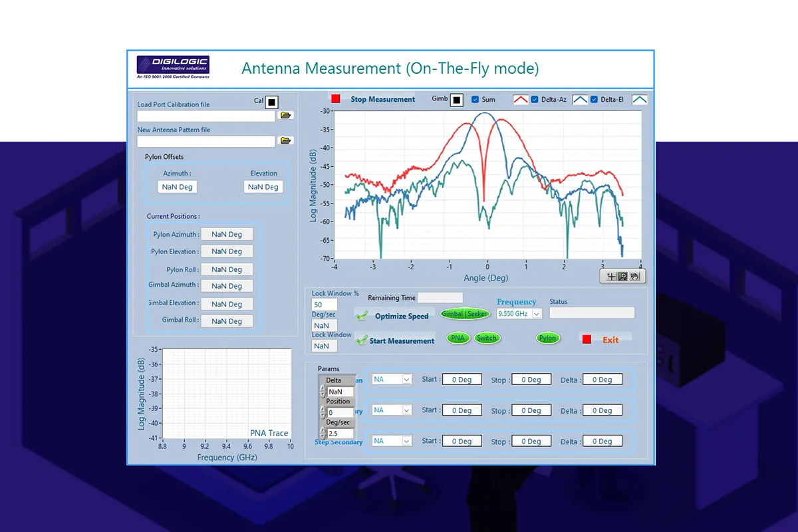Screen dimensions: 798x532
Task: Click the green Delta-El plot legend icon
Action: 640,100
